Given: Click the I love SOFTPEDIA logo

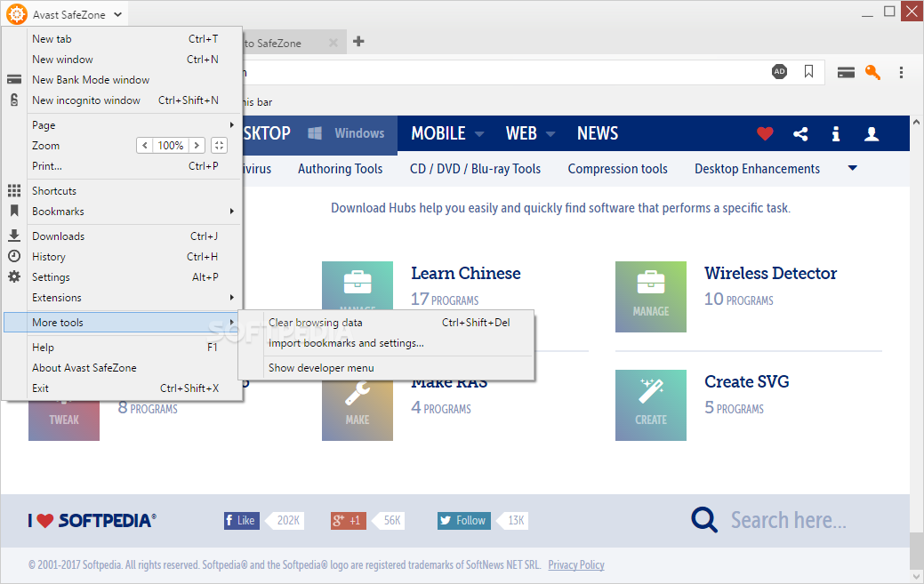Looking at the screenshot, I should click(92, 520).
